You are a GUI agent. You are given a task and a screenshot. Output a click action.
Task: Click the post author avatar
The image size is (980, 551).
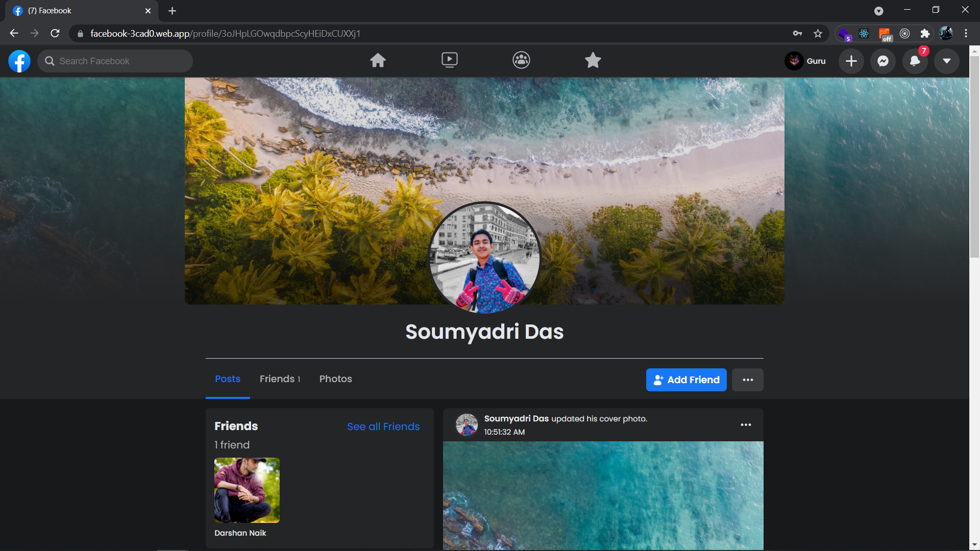(467, 424)
